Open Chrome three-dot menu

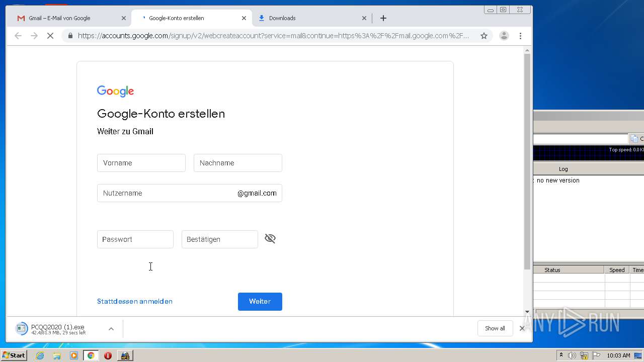pos(520,36)
